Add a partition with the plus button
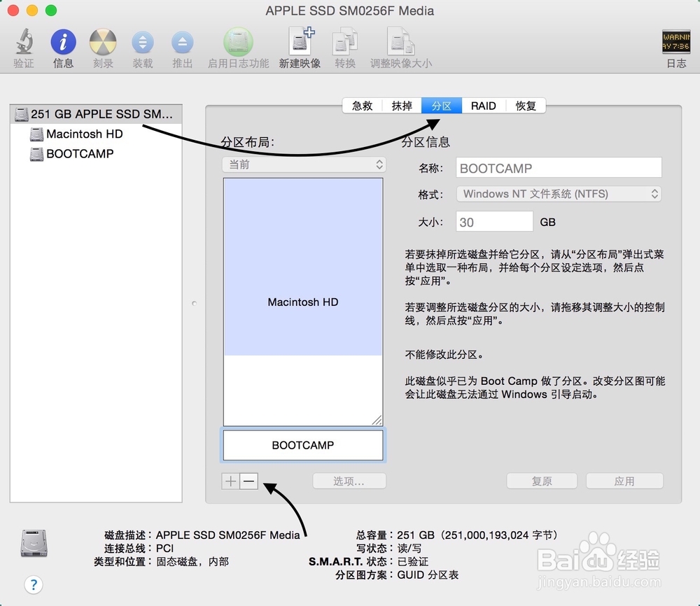This screenshot has width=700, height=606. [230, 481]
